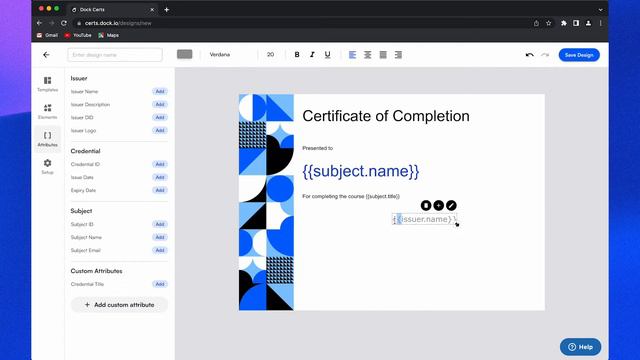Close the Dock Certs tab
640x360 pixels.
coord(152,9)
